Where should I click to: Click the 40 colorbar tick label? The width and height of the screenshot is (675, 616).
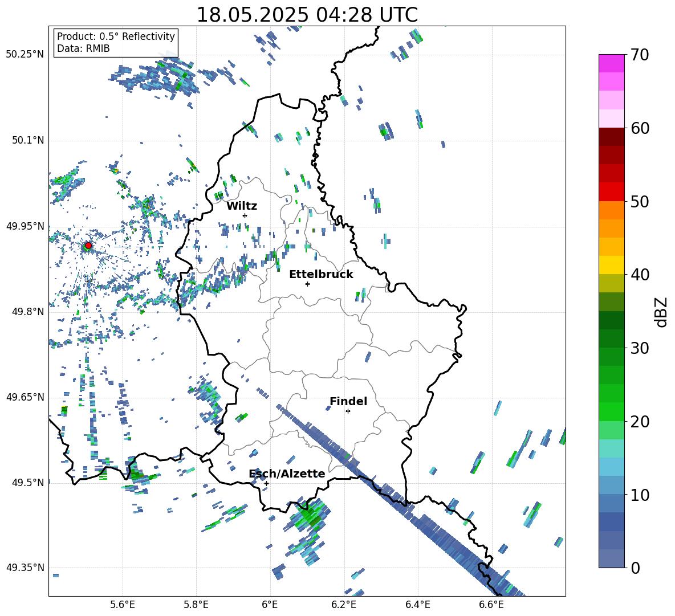640,275
